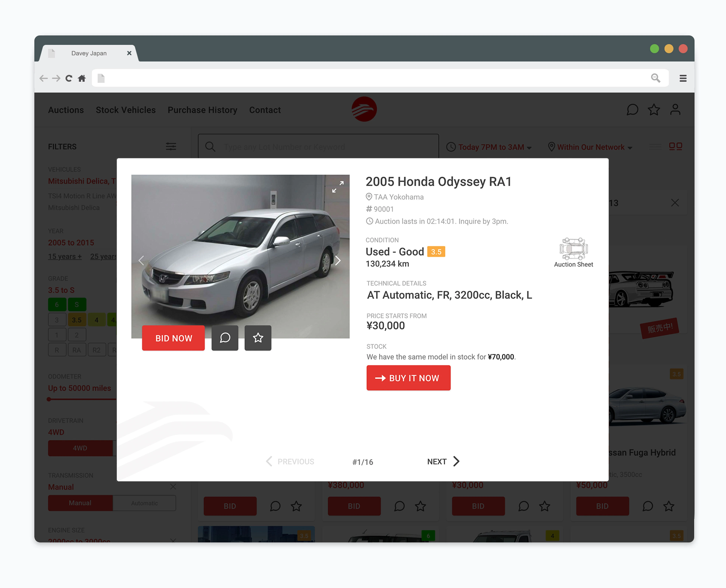This screenshot has width=726, height=588.
Task: Click the odometer slider handle
Action: point(49,399)
